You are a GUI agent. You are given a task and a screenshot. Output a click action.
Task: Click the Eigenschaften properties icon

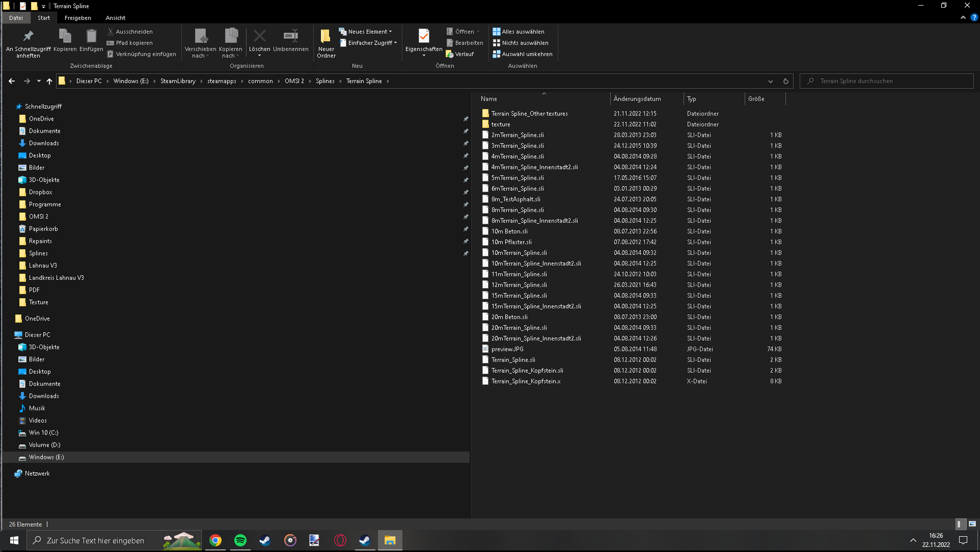click(x=424, y=36)
